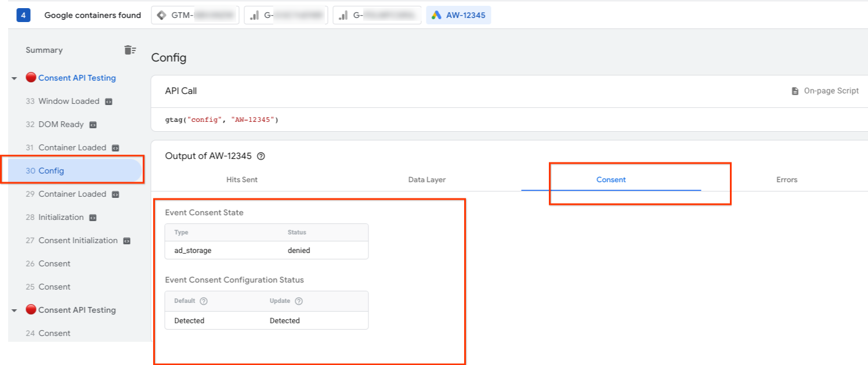Click code icon next to Initialization

click(x=93, y=218)
